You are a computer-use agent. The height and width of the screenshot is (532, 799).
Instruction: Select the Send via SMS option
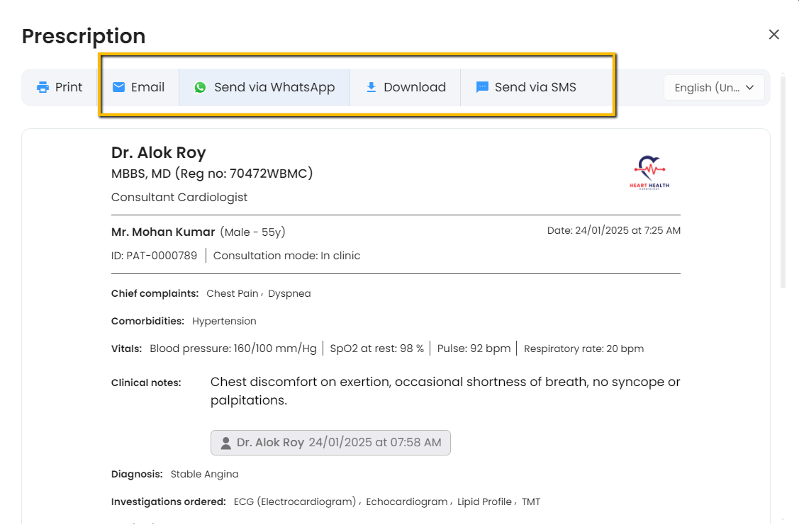pos(535,87)
